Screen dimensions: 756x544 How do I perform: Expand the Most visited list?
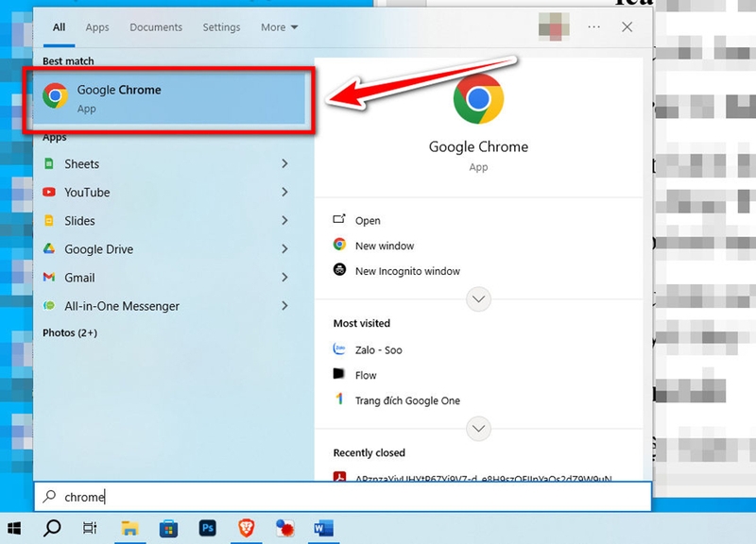pyautogui.click(x=479, y=429)
